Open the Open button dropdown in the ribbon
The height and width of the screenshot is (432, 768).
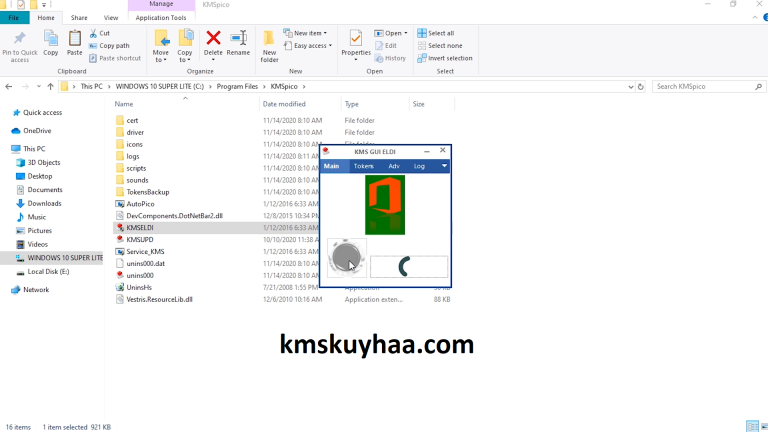pos(406,33)
